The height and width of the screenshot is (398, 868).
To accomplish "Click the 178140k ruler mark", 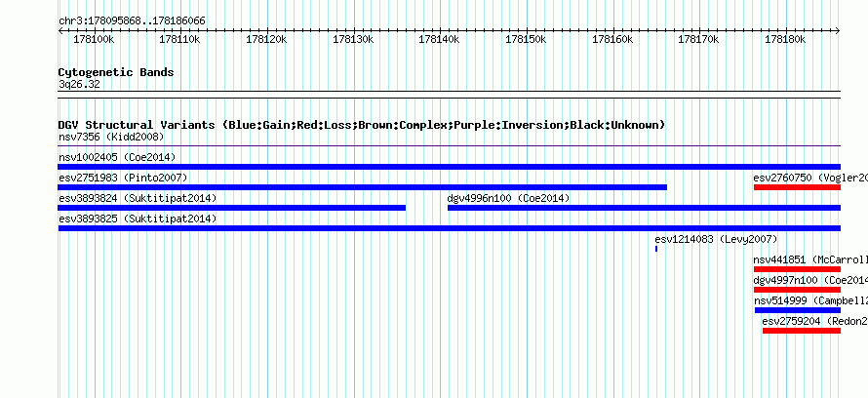I will 440,39.
